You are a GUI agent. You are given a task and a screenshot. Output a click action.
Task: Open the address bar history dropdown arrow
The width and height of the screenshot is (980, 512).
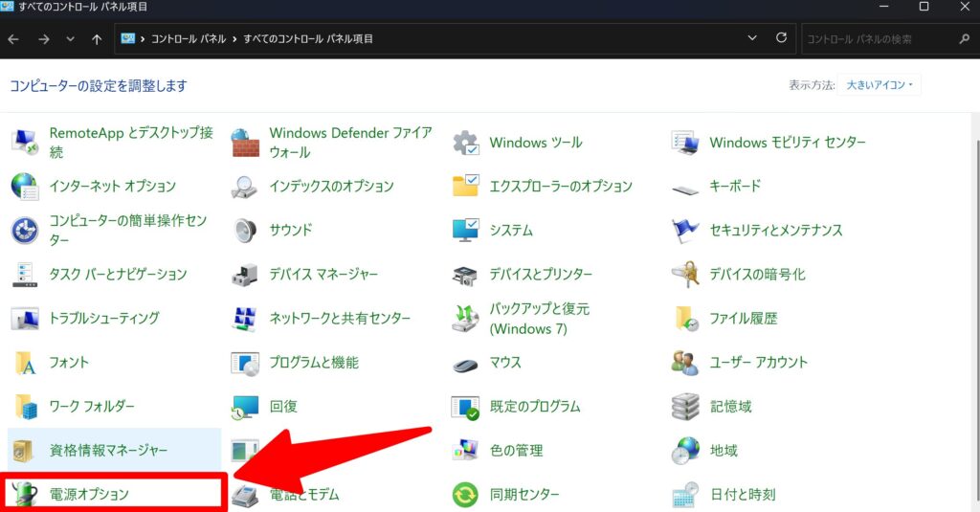(x=752, y=39)
